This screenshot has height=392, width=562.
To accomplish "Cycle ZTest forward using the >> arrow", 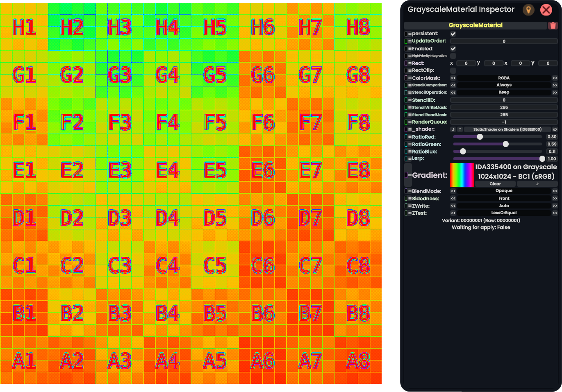I will (x=555, y=213).
